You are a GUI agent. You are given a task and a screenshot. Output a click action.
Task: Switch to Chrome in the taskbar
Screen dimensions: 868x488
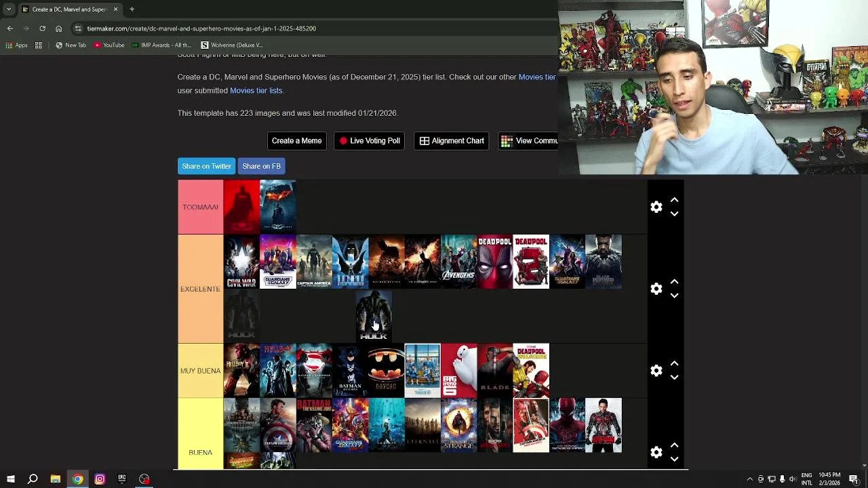pyautogui.click(x=77, y=479)
